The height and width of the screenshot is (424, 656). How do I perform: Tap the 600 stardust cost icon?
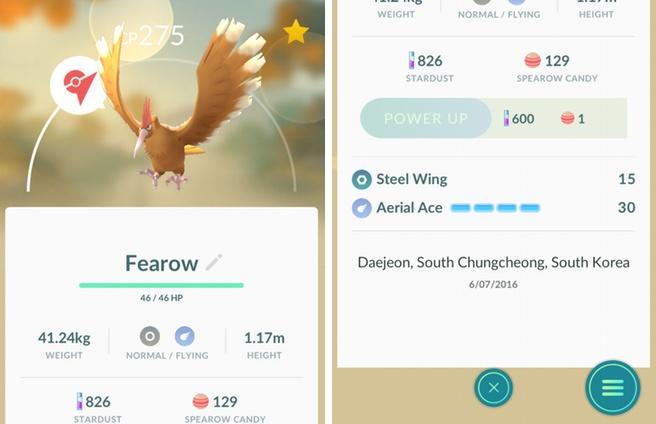tap(506, 118)
